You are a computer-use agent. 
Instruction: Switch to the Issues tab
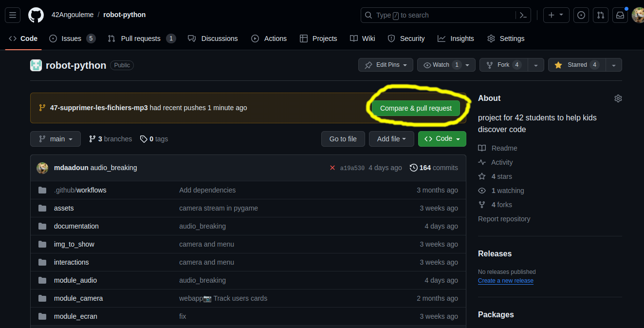(72, 39)
